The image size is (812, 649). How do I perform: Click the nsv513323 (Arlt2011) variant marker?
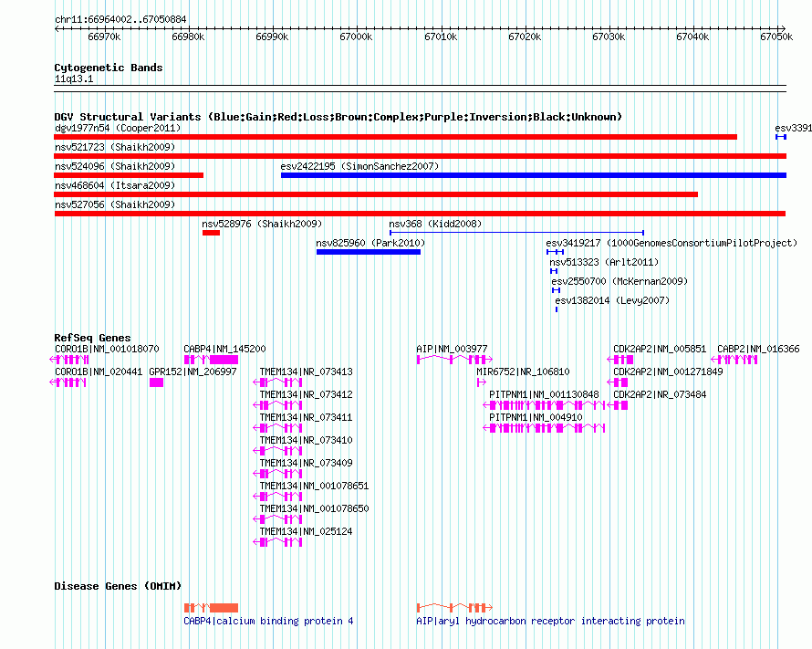click(x=554, y=271)
